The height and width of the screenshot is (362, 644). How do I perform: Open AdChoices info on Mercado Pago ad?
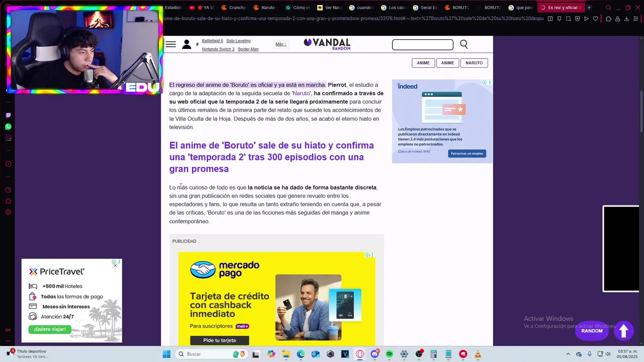(367, 255)
